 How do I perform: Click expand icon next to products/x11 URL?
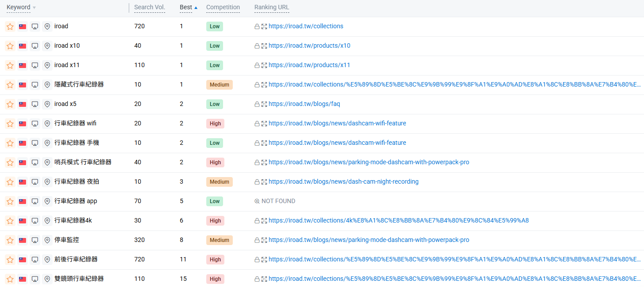tap(264, 65)
